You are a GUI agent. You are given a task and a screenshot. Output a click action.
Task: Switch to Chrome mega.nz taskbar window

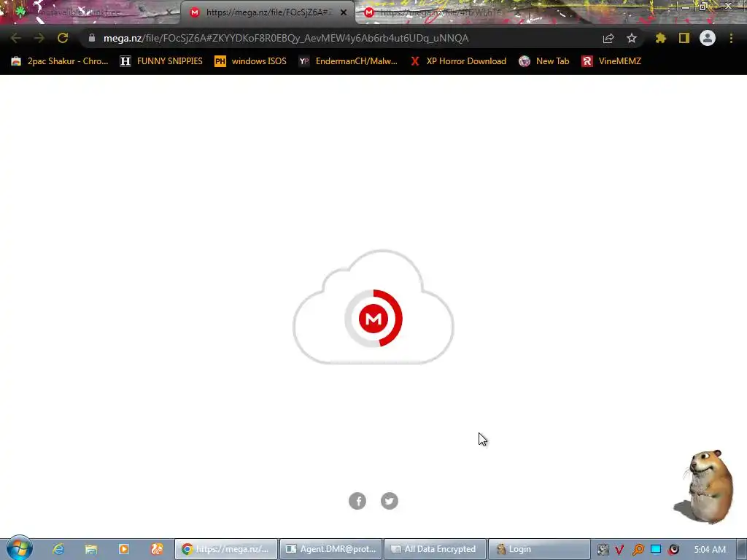click(x=226, y=549)
